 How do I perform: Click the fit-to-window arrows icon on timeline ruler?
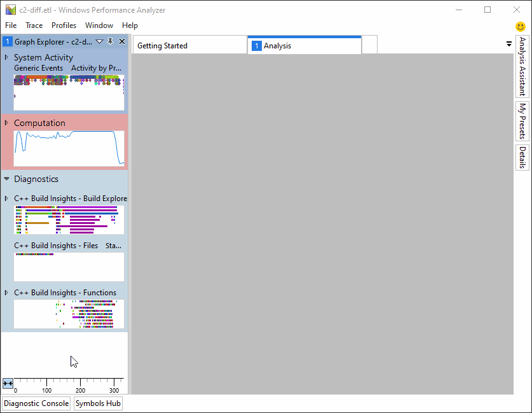7,383
